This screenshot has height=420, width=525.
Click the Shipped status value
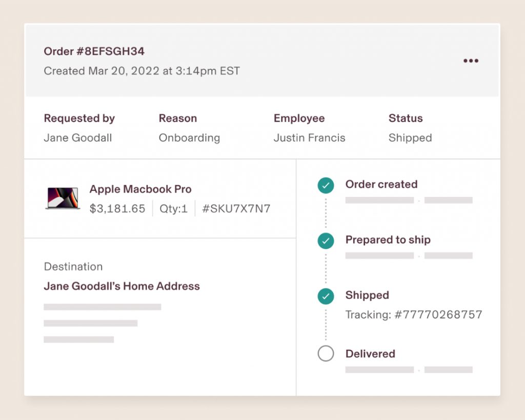click(x=410, y=137)
